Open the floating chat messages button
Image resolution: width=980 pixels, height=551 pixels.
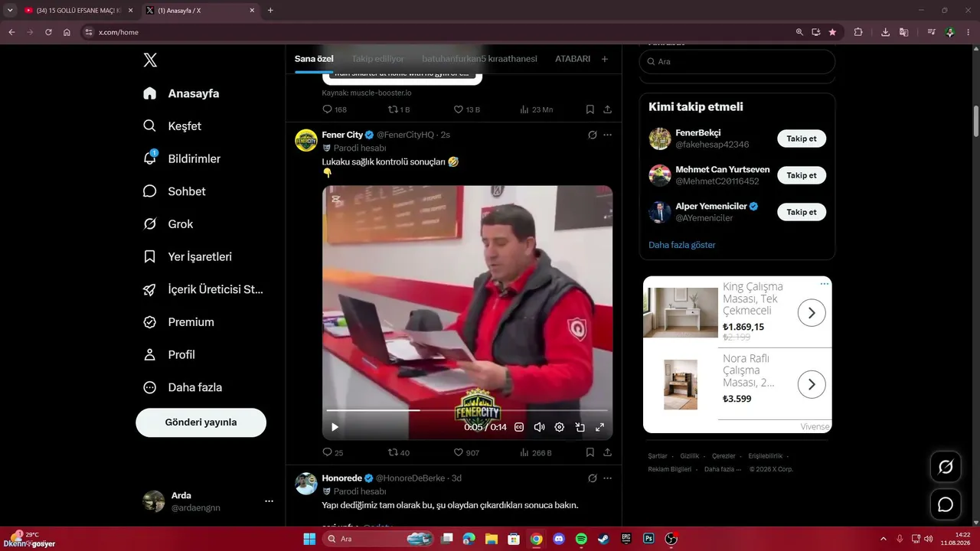(946, 504)
